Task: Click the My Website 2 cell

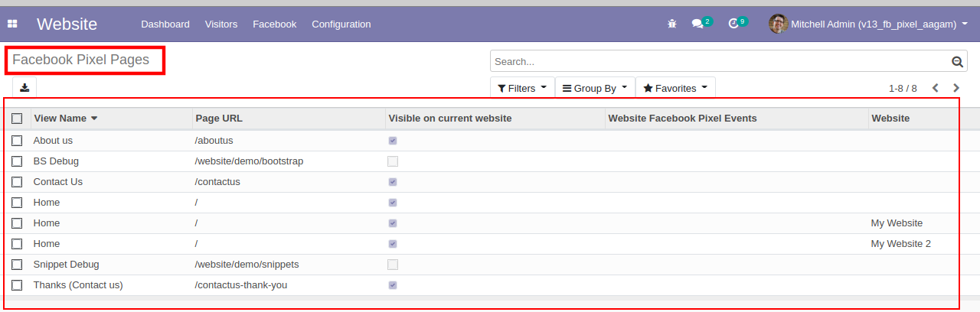Action: [x=901, y=244]
